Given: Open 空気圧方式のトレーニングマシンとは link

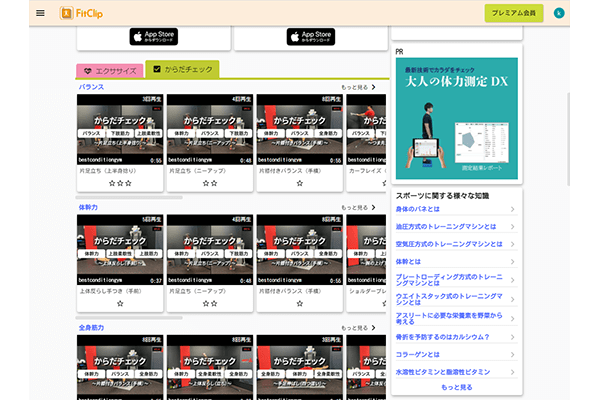Looking at the screenshot, I should [x=449, y=244].
